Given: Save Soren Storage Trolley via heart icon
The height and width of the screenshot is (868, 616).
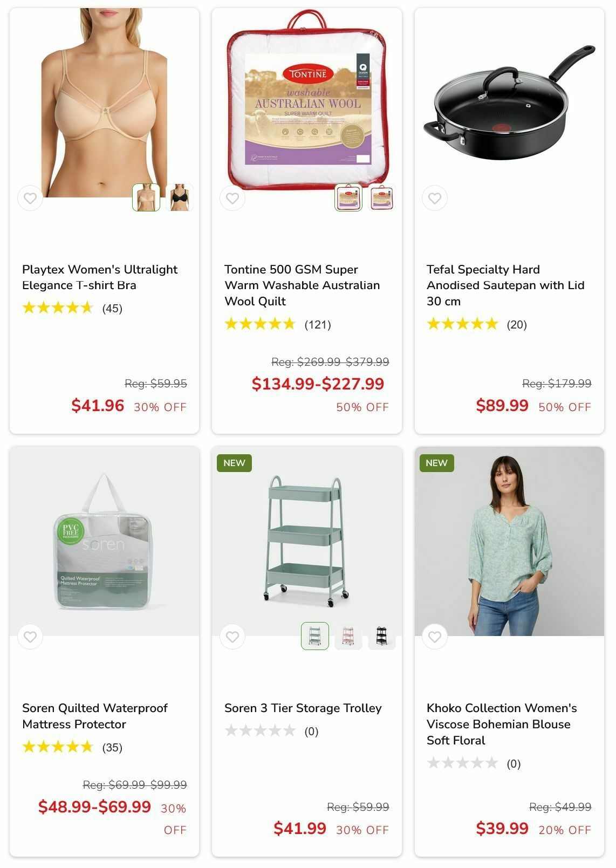Looking at the screenshot, I should [232, 637].
